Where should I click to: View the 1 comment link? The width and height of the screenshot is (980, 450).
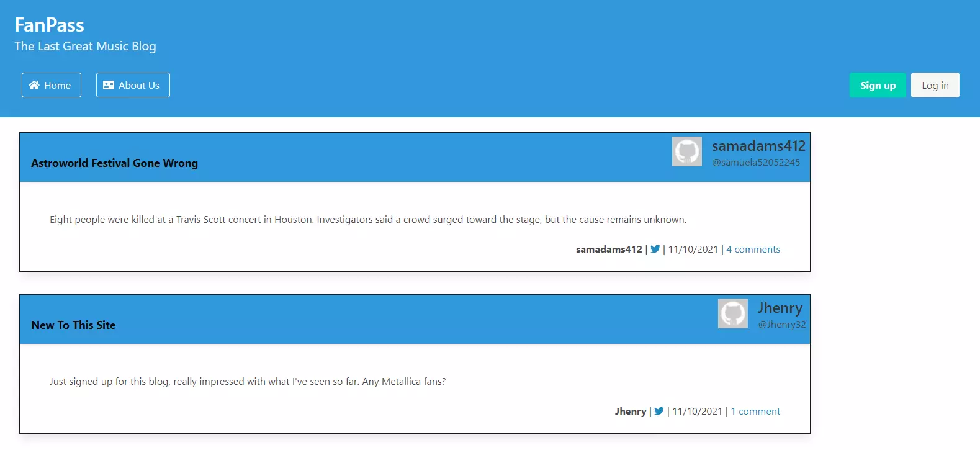[755, 412]
